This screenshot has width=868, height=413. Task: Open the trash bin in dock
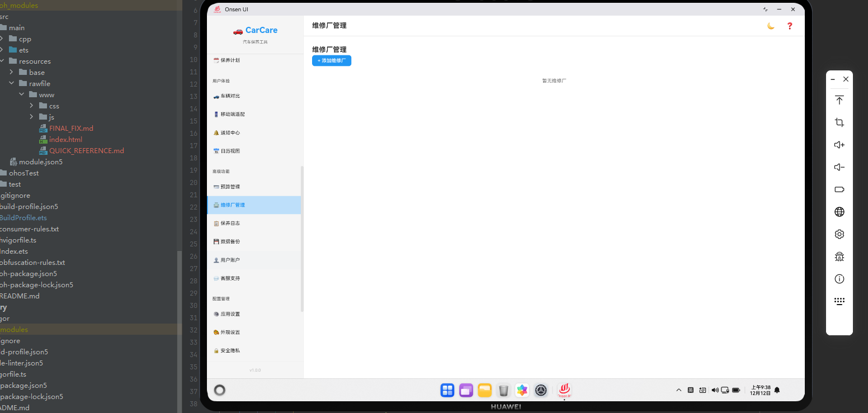pos(503,390)
